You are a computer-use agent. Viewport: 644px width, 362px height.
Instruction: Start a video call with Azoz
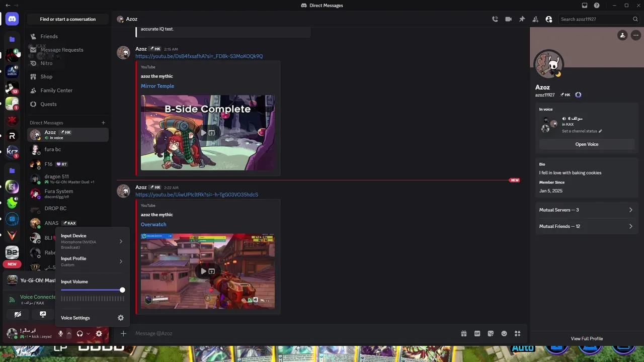(509, 19)
